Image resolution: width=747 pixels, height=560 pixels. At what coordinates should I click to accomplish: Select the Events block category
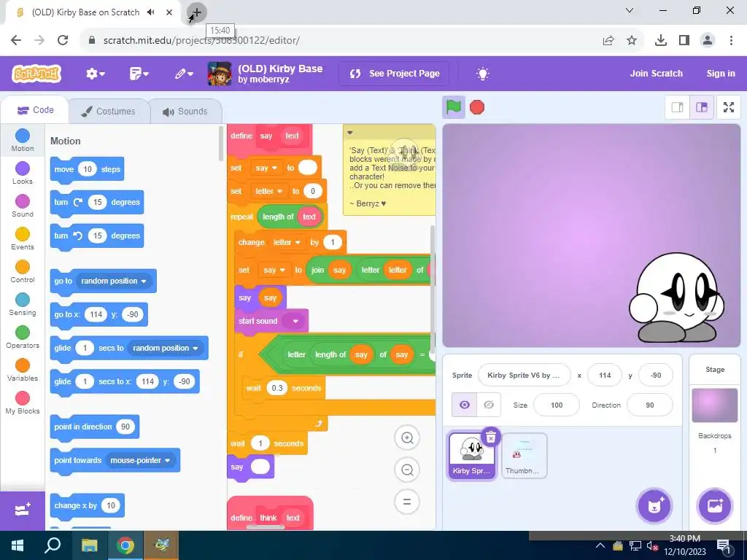23,238
